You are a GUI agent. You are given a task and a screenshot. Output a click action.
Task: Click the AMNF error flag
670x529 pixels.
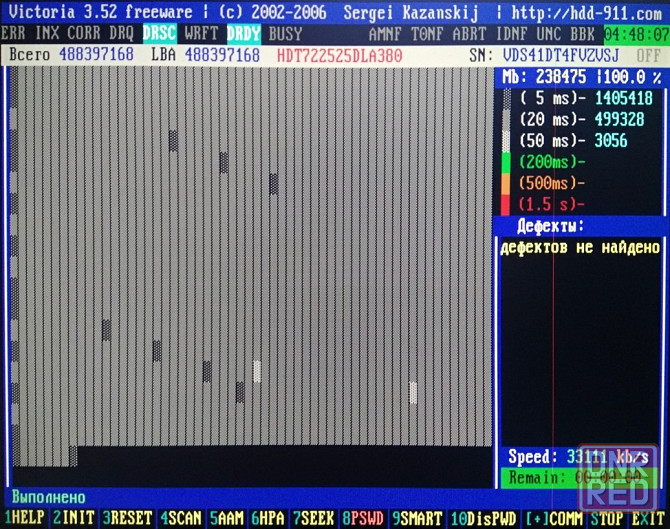click(385, 33)
